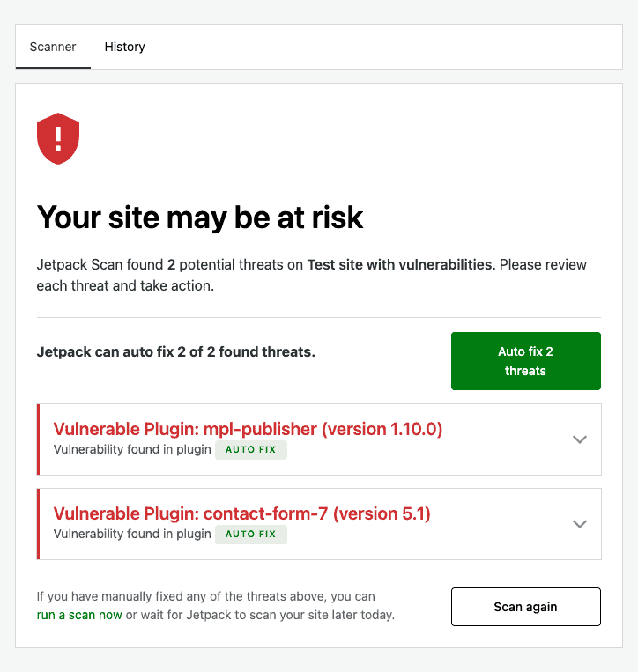
Task: Click the bold Test site with vulnerabilities name
Action: coord(399,265)
